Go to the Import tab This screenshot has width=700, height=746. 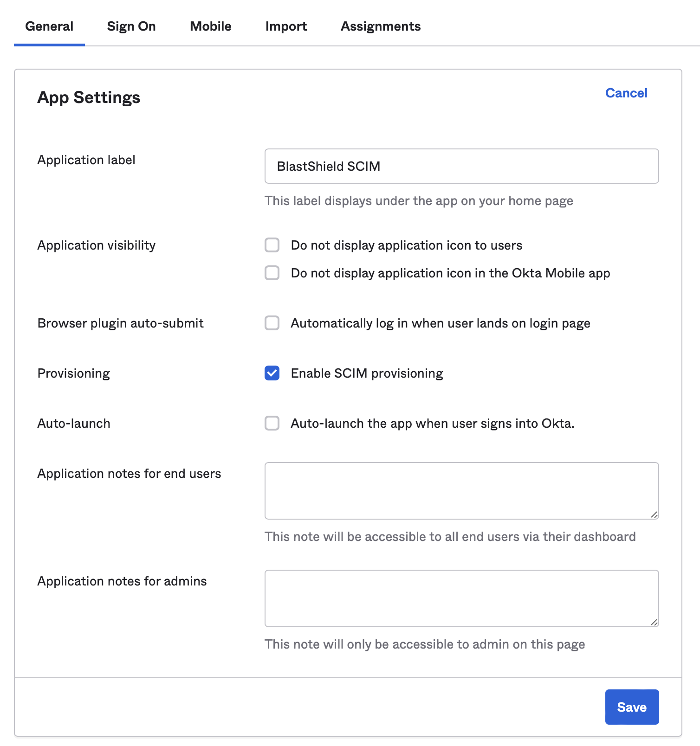(x=286, y=26)
